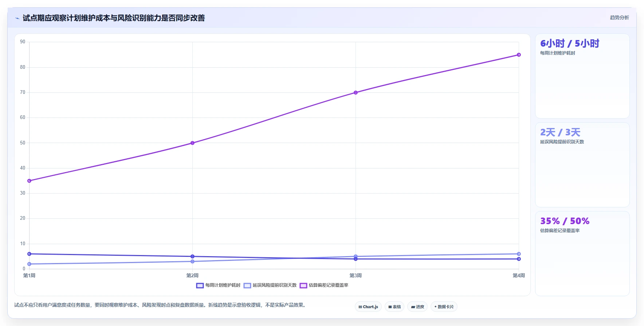Click the 第1周 x-axis label
This screenshot has width=644, height=326.
pyautogui.click(x=30, y=276)
